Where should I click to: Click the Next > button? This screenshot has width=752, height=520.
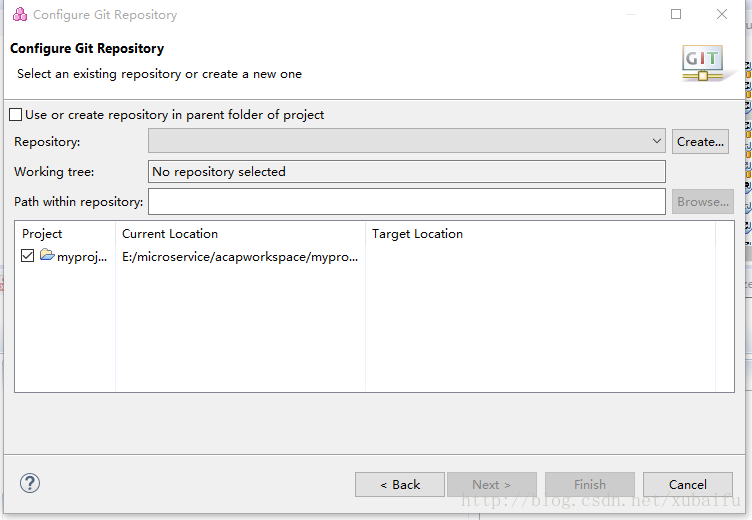click(x=492, y=485)
